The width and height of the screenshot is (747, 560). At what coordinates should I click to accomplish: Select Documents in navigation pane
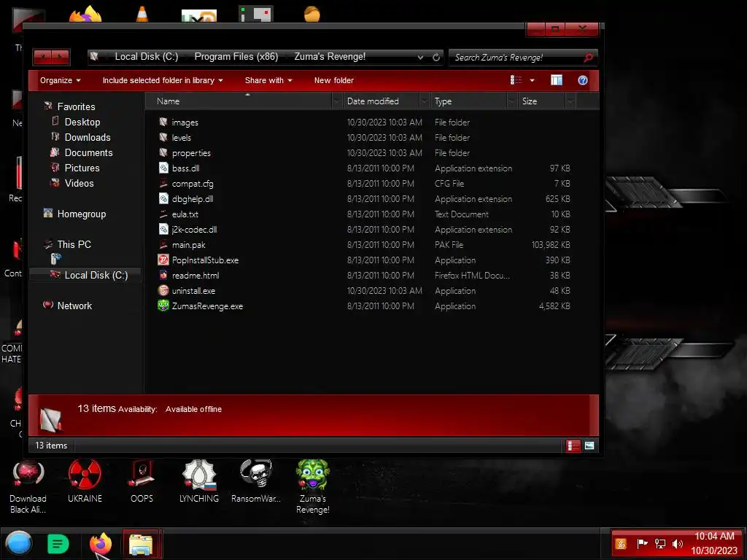coord(88,152)
